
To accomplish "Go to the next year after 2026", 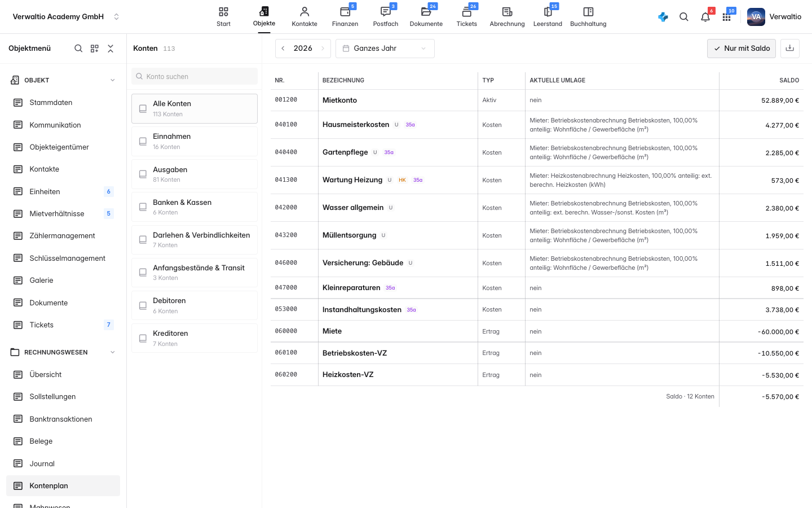I will coord(323,49).
